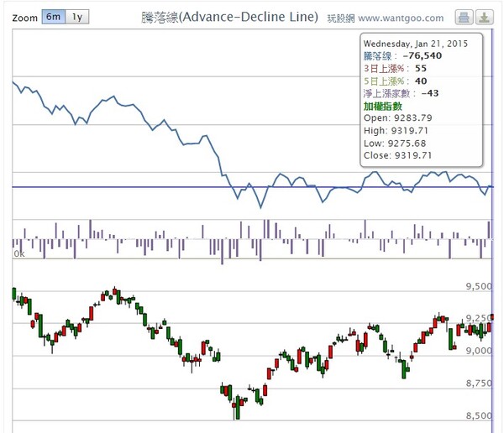504x433 pixels.
Task: Click the date header Wednesday, Jan 21, 2015
Action: pyautogui.click(x=415, y=41)
